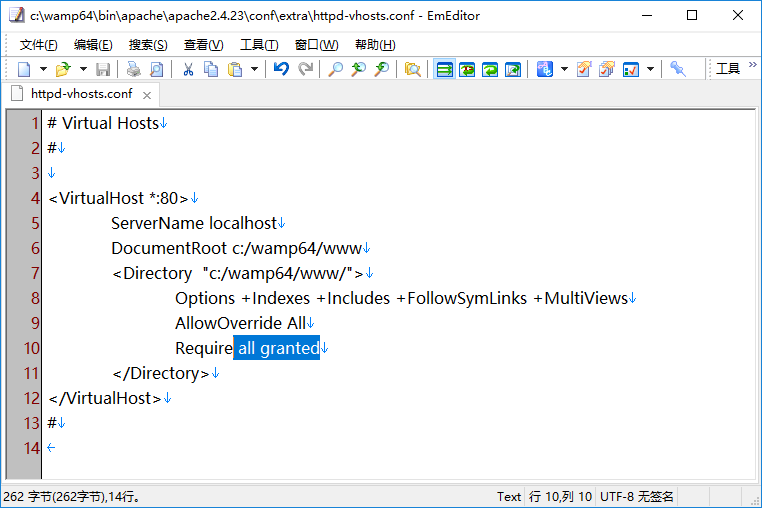Open 窗口(W) menu

coord(316,45)
